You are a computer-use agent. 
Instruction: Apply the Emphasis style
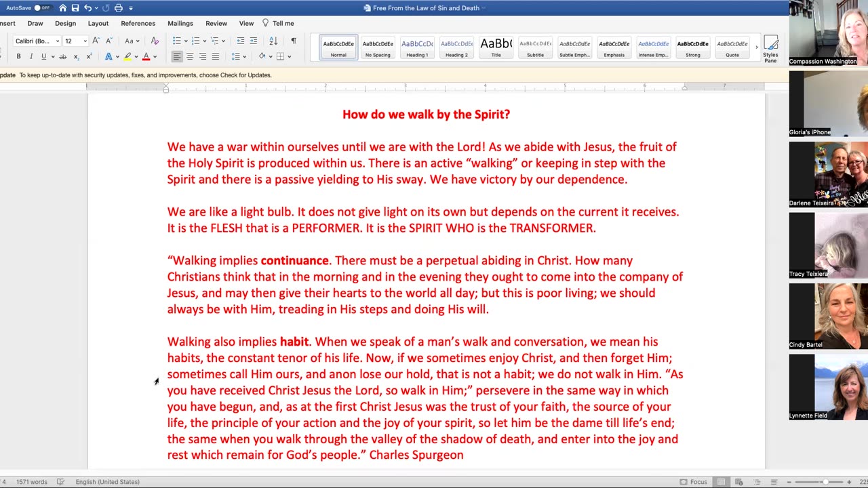(x=614, y=47)
